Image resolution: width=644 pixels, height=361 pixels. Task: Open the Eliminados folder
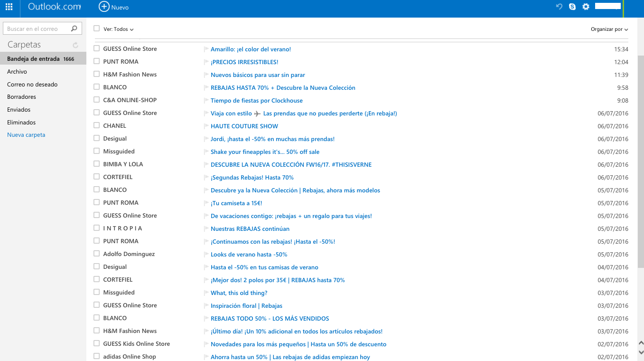pyautogui.click(x=21, y=123)
